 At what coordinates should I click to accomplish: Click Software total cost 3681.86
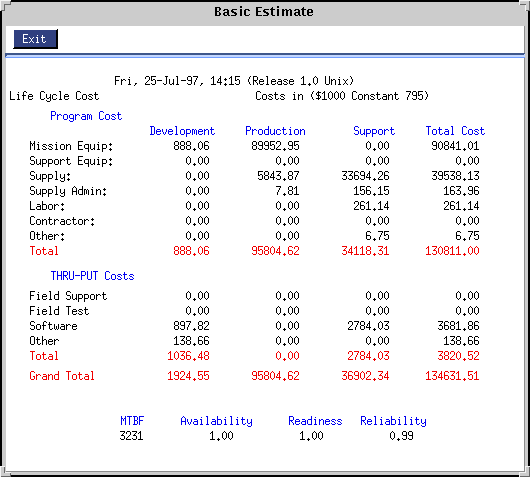coord(458,326)
